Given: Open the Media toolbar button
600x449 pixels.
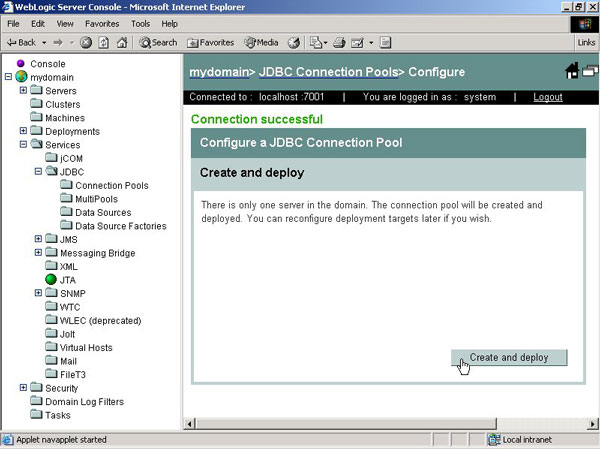Looking at the screenshot, I should click(x=261, y=42).
